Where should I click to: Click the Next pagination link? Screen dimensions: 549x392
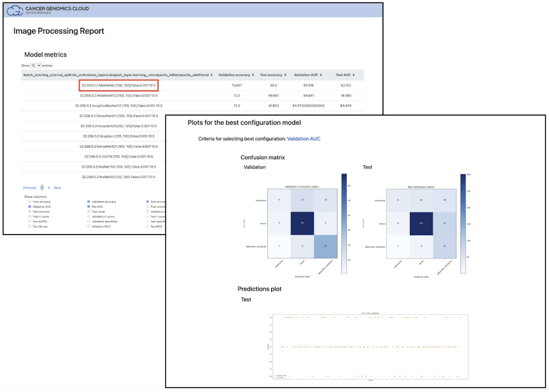57,187
